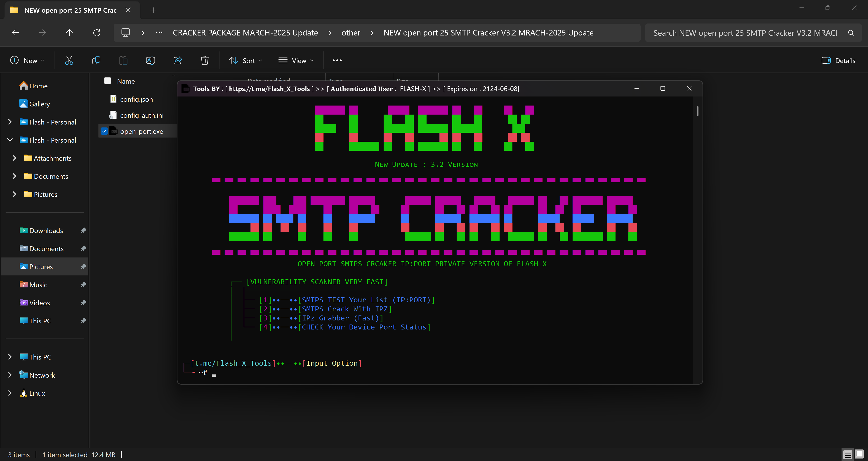The width and height of the screenshot is (868, 461).
Task: Click inside the search box
Action: (x=741, y=32)
